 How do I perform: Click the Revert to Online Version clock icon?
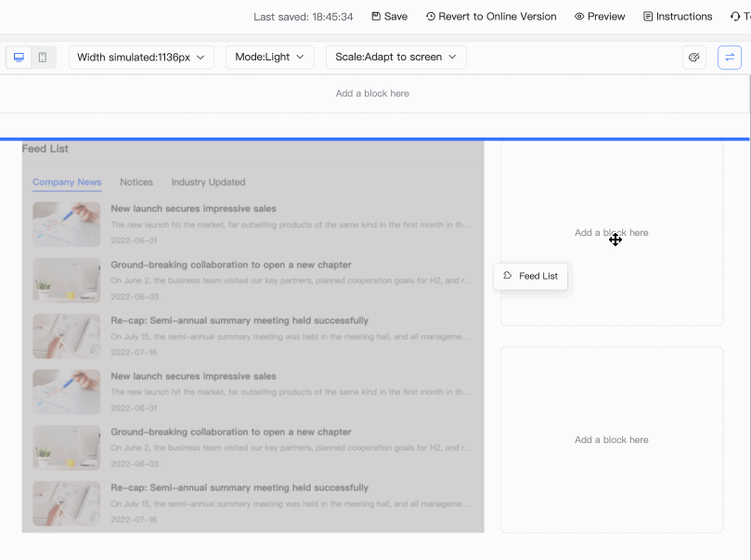click(x=431, y=17)
